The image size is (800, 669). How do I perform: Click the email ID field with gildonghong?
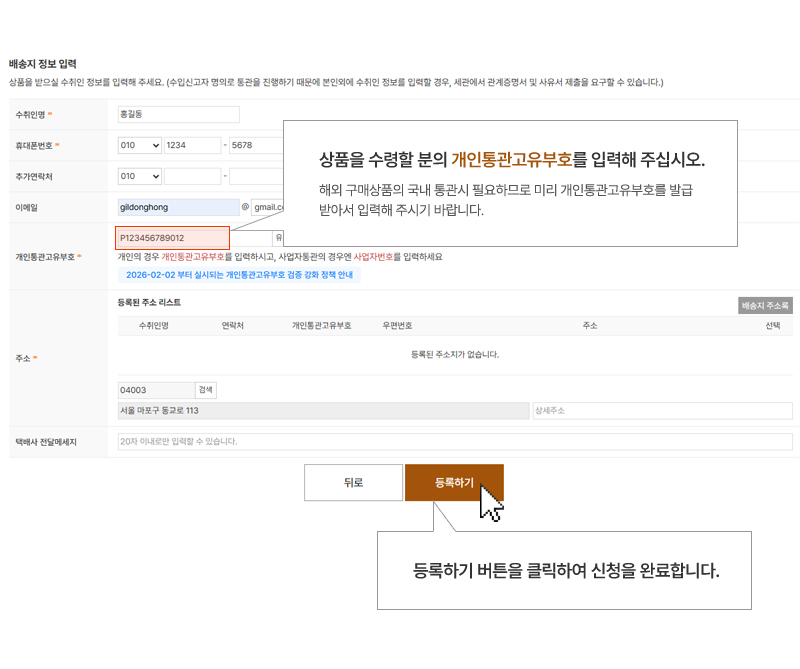pos(178,207)
